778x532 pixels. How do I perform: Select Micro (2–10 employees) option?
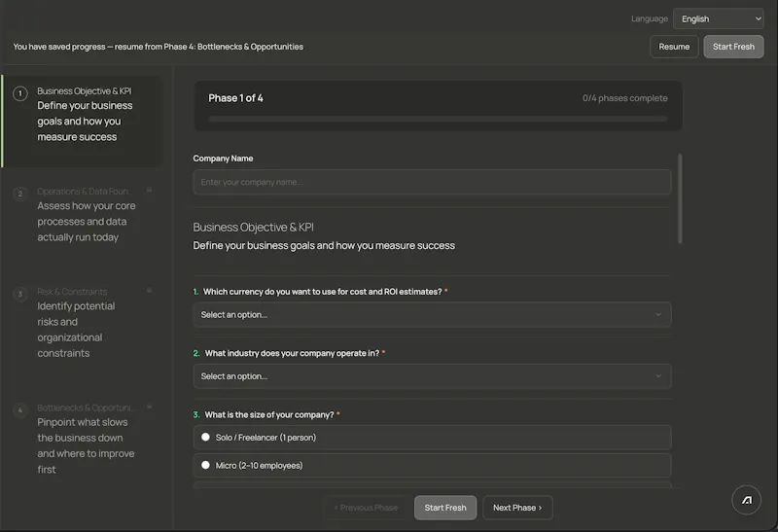click(432, 465)
